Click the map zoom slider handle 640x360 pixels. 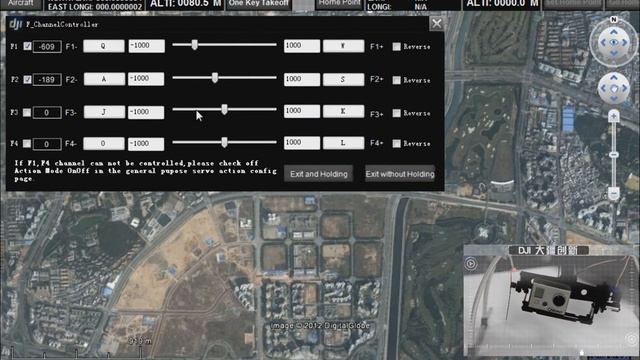tap(613, 155)
